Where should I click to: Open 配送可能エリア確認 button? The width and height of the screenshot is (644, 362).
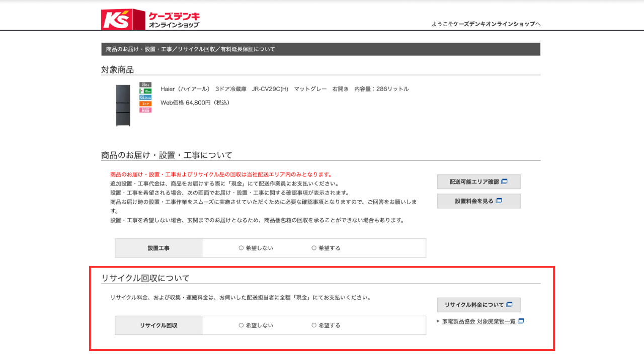click(x=478, y=182)
